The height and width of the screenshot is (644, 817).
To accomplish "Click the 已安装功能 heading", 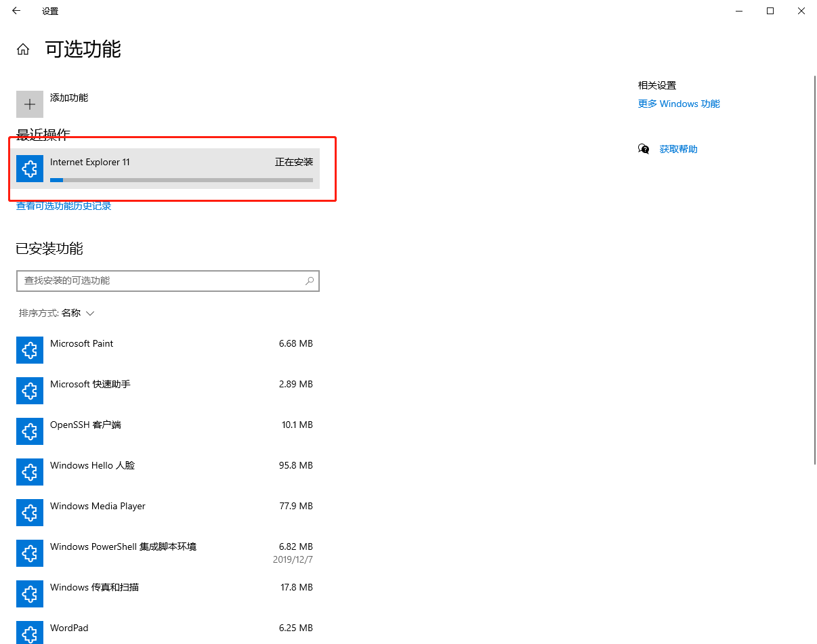I will click(49, 249).
